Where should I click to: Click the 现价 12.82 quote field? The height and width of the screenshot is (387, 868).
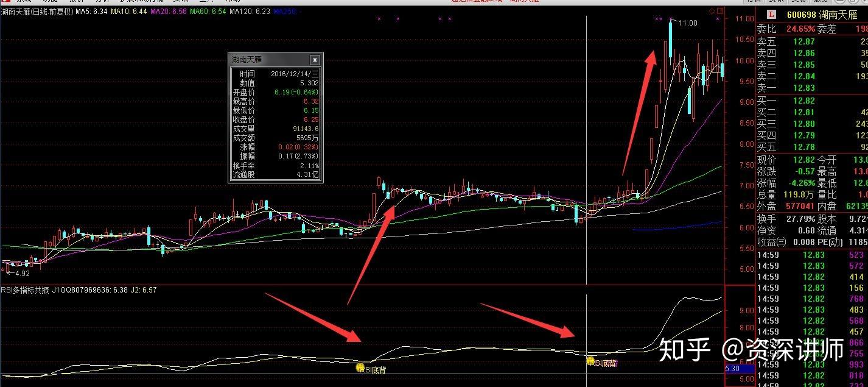point(786,160)
